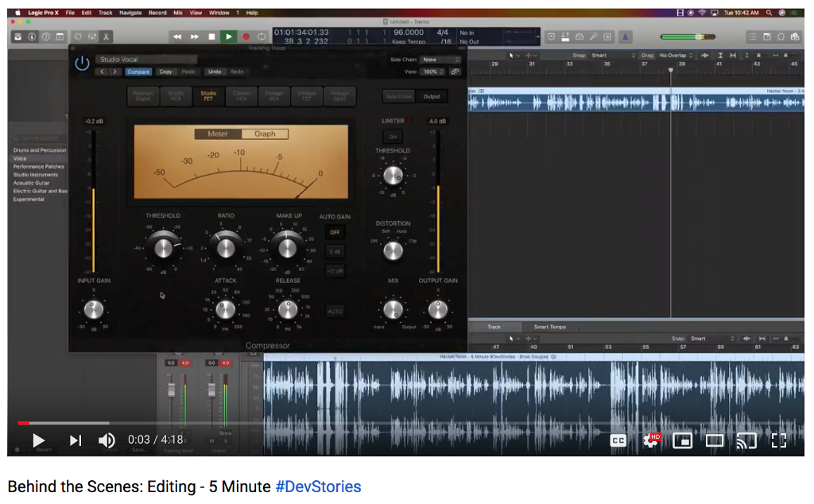Image resolution: width=814 pixels, height=504 pixels.
Task: Click the YouTube video progress bar
Action: 397,423
